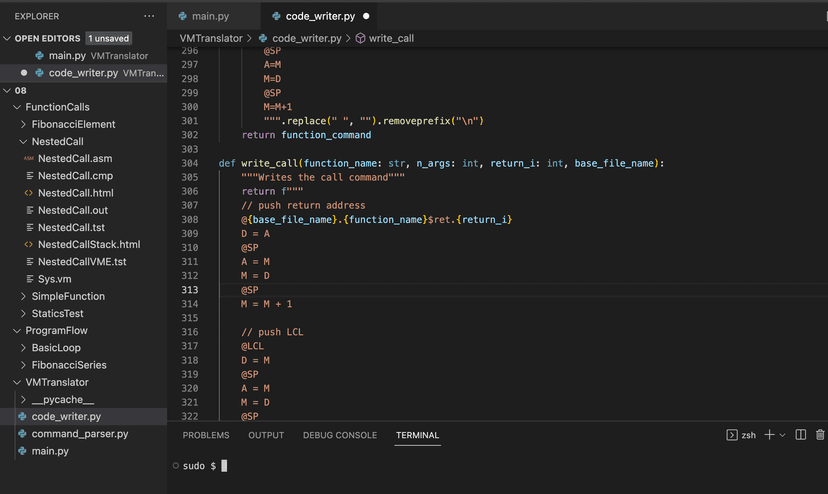This screenshot has width=828, height=494.
Task: Open terminal launch profile dropdown arrow
Action: point(783,435)
